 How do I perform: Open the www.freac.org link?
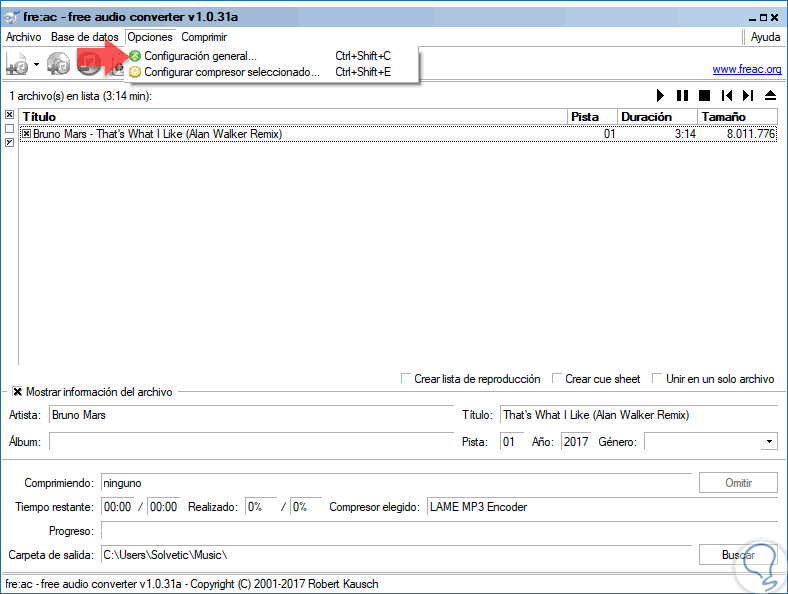(747, 69)
